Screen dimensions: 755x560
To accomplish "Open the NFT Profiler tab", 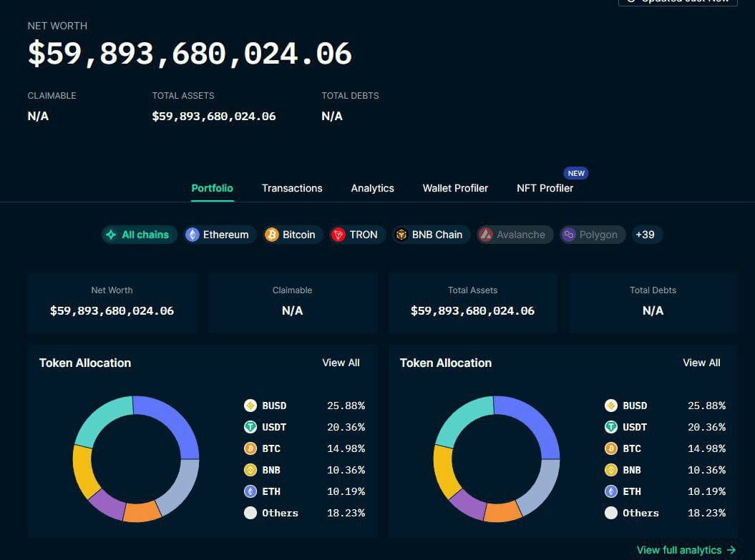I will click(545, 188).
